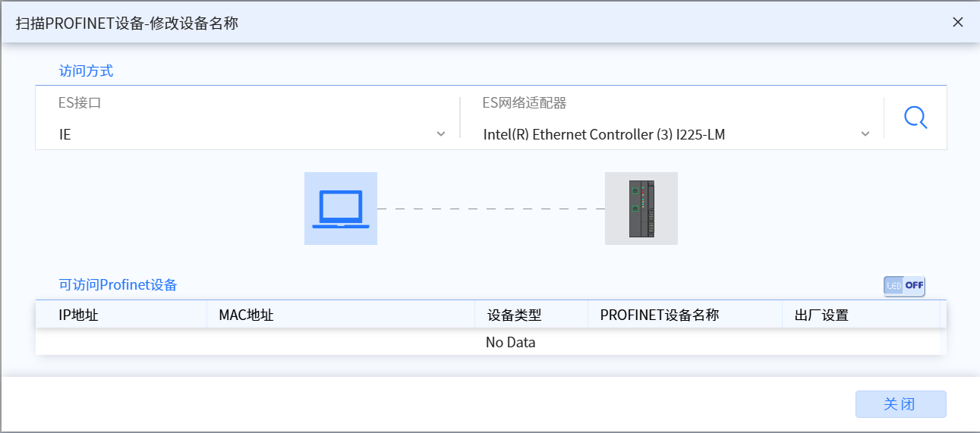This screenshot has height=433, width=980.
Task: Click the 访问方式 section heading
Action: click(86, 71)
